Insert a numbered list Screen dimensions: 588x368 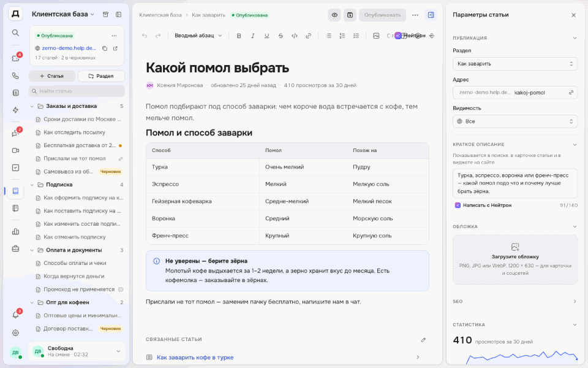[342, 36]
